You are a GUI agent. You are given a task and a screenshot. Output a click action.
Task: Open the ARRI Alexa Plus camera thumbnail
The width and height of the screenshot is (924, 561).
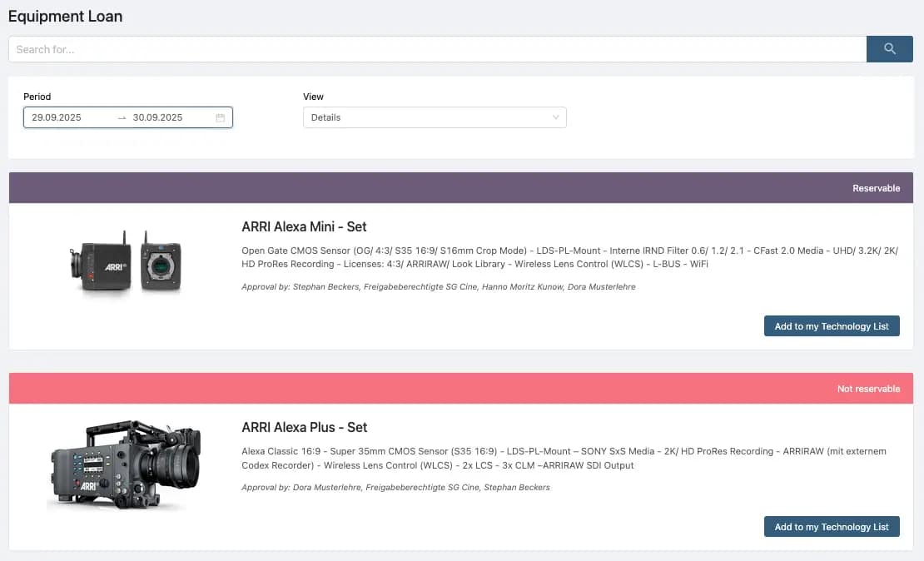(126, 464)
